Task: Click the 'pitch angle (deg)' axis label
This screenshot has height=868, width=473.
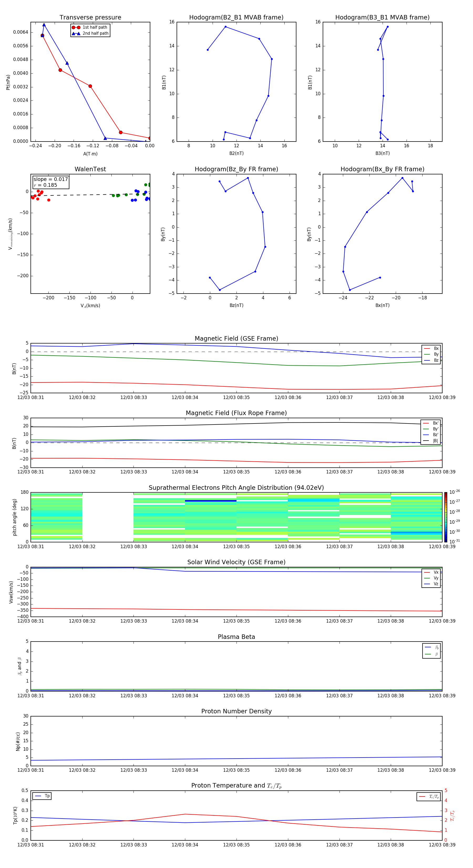Action: [14, 517]
